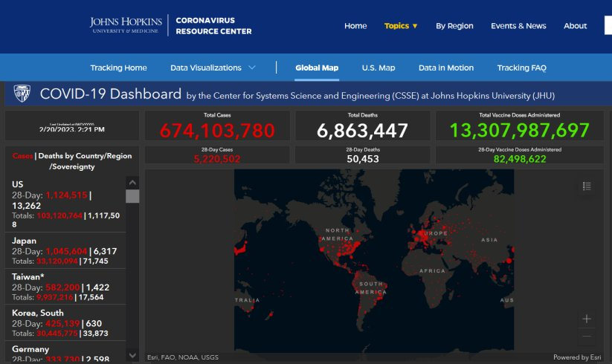Select Japan entry in country list
612x364 pixels.
pyautogui.click(x=65, y=250)
